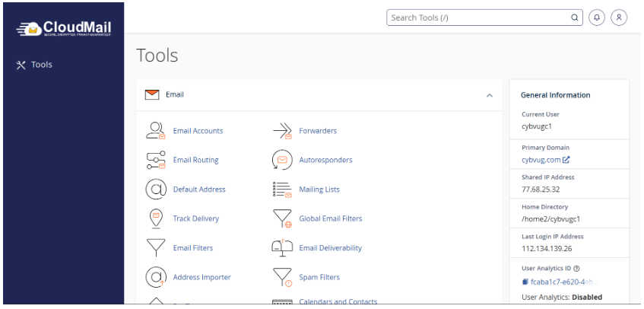Click the Email Routing icon

tap(155, 160)
